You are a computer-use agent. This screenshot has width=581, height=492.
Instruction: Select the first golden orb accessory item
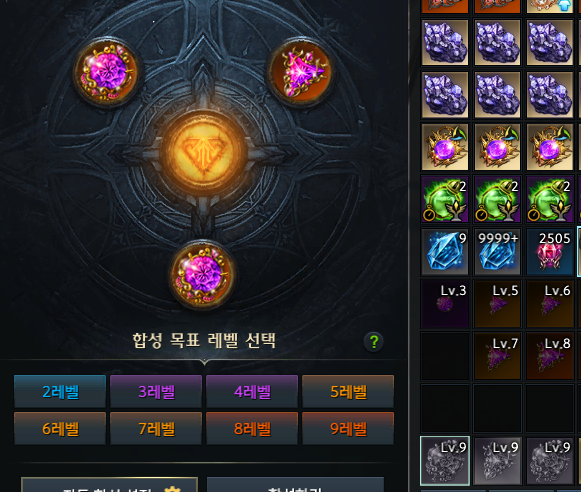[445, 147]
